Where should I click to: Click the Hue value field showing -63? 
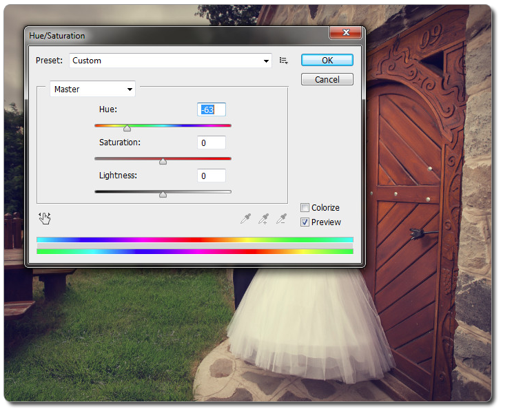[212, 109]
